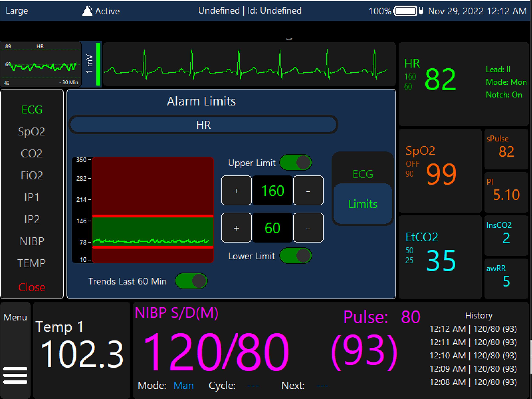The height and width of the screenshot is (399, 532).
Task: Disable Trends Last 60 Min switch
Action: click(191, 281)
